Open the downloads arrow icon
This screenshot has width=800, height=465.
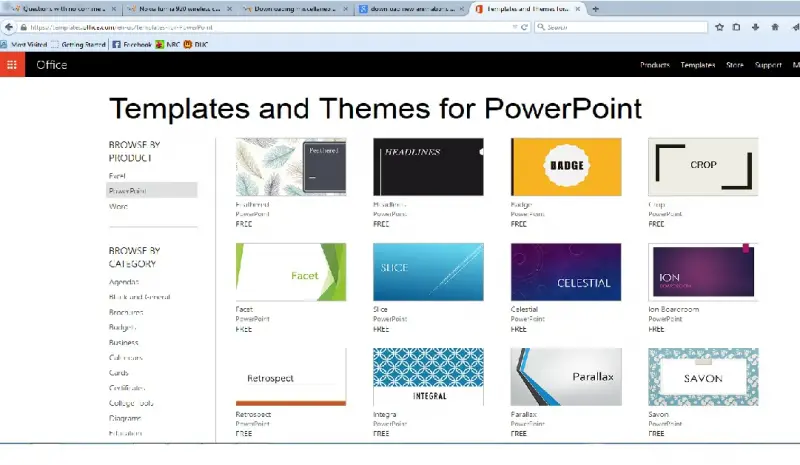point(756,27)
